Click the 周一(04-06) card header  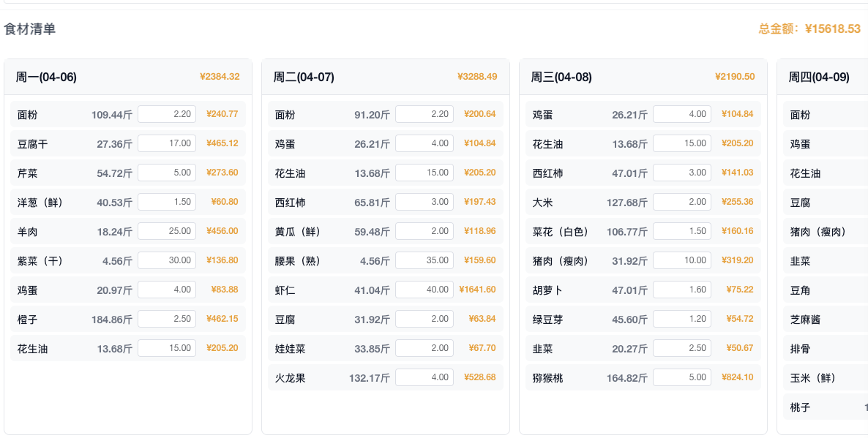coord(46,77)
